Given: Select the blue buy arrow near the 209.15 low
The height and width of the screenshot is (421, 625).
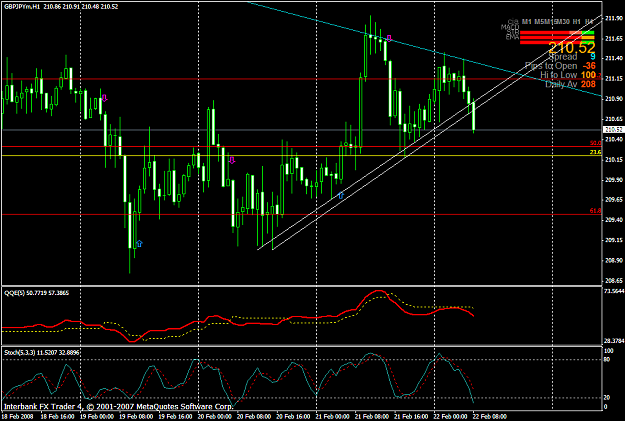Looking at the screenshot, I should pos(139,244).
